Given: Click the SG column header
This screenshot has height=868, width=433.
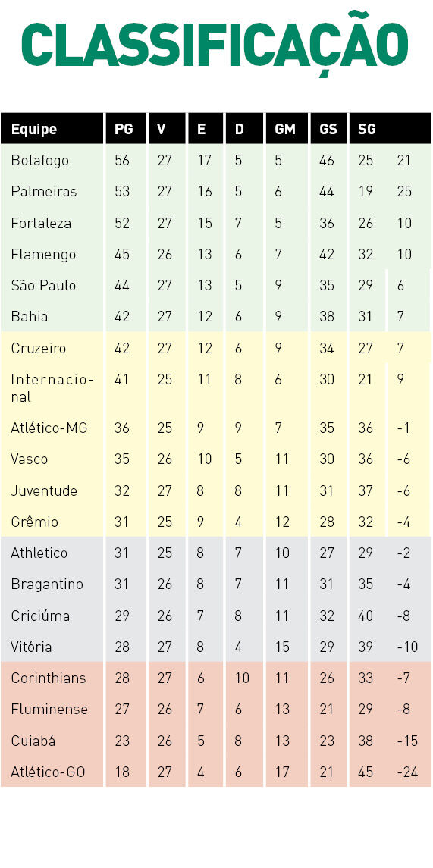Looking at the screenshot, I should (x=366, y=129).
